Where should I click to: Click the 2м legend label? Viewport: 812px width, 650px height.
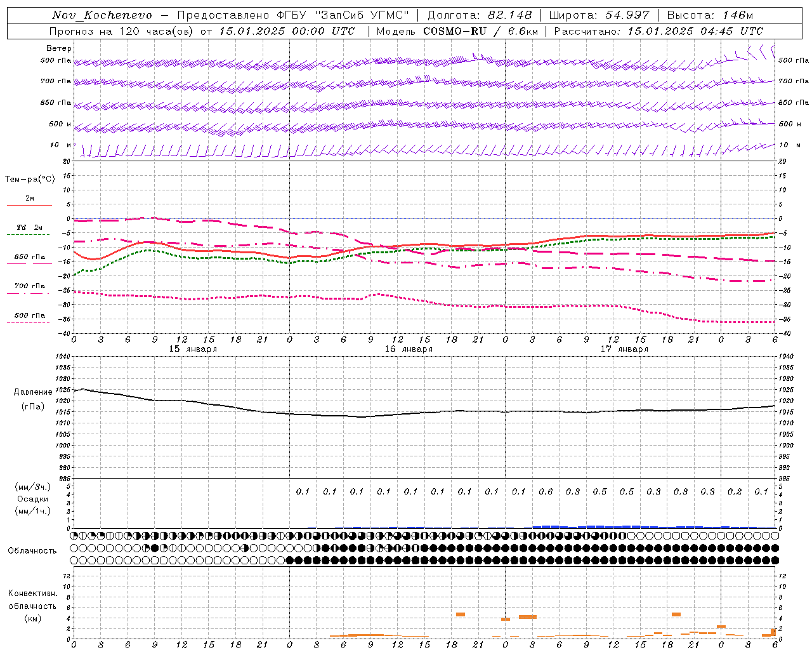click(30, 198)
